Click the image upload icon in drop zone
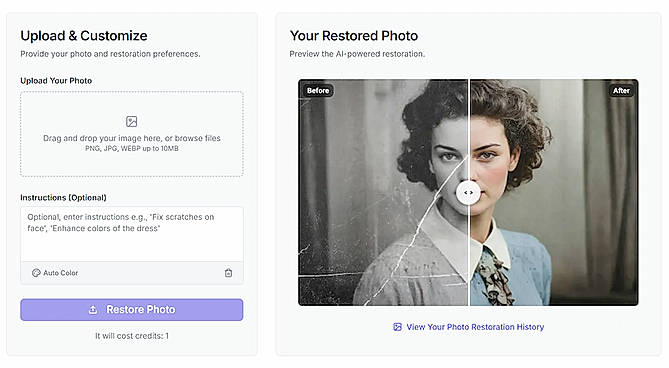669x368 pixels. click(131, 122)
